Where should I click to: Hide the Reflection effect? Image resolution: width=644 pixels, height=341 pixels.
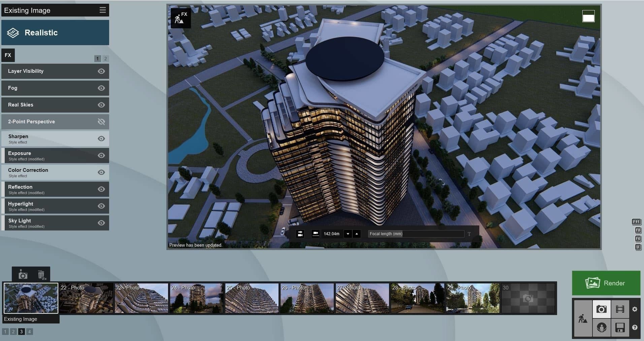[101, 189]
